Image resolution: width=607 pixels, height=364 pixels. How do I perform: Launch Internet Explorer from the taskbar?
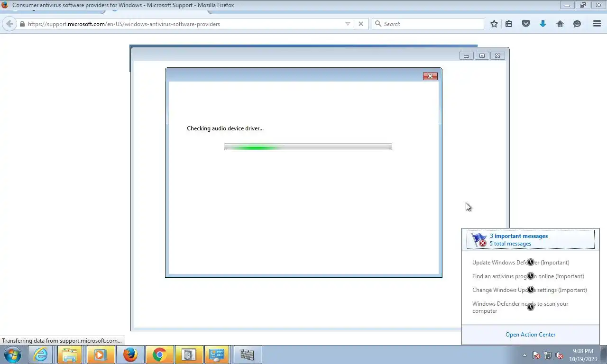[x=41, y=355]
